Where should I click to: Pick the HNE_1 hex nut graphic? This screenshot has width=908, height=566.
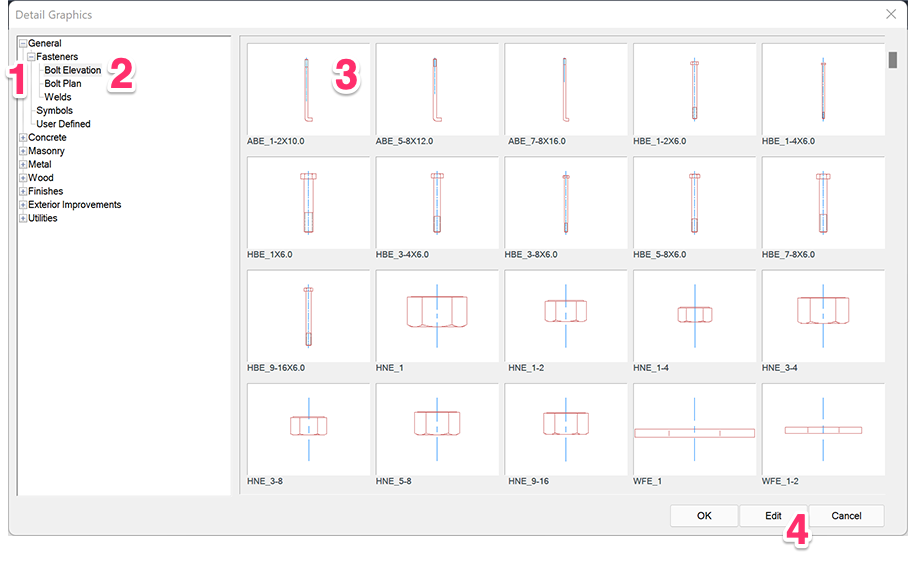(x=437, y=316)
